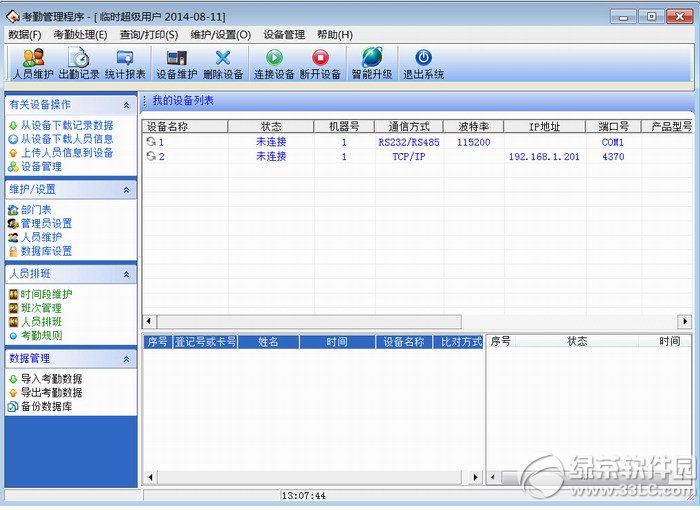Open 设备维护 toolbar icon

point(176,58)
